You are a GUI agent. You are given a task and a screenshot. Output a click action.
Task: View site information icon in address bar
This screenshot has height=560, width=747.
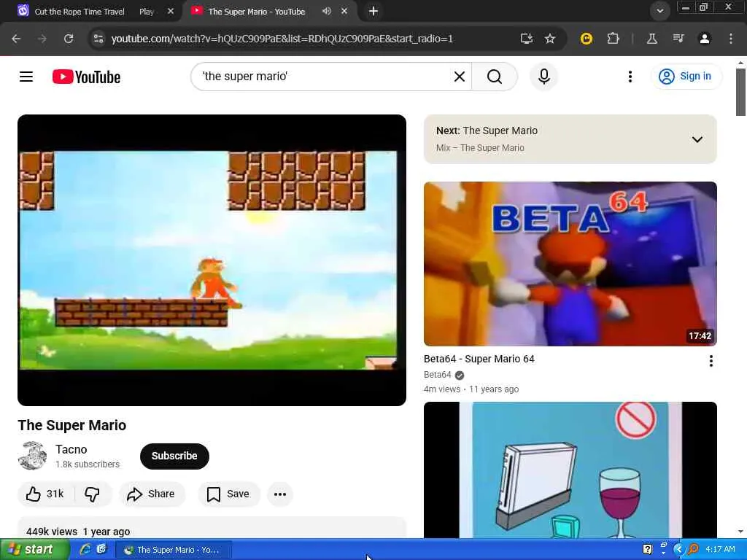[x=98, y=39]
